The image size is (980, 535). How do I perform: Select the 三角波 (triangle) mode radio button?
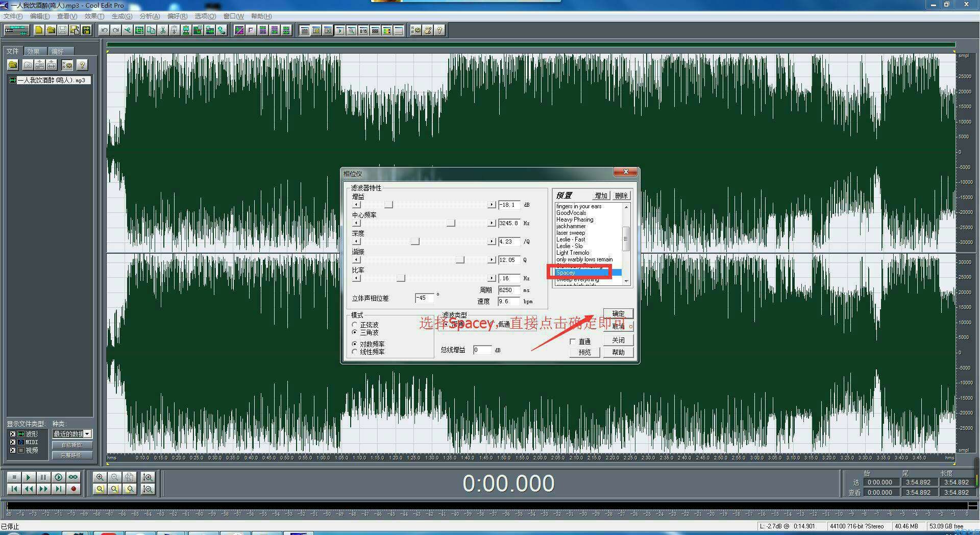pos(355,332)
